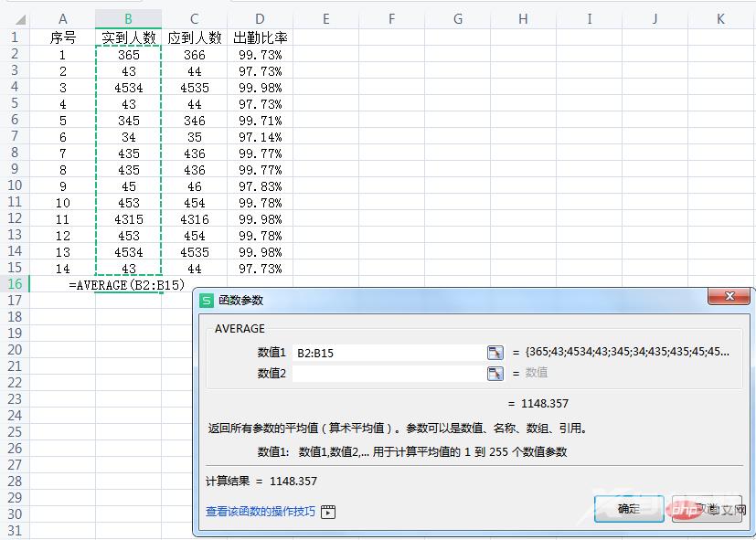Viewport: 756px width, 540px height.
Task: Click the 应到人数 header cell
Action: tap(195, 37)
